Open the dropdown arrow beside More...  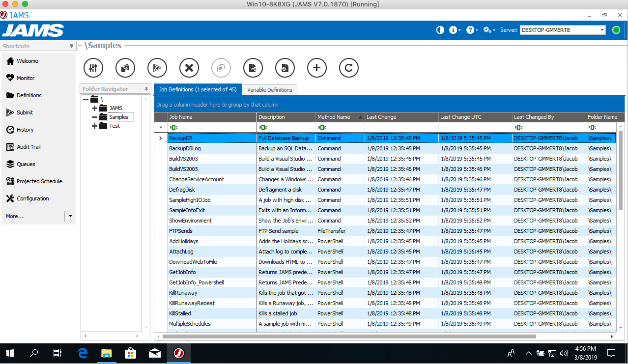click(70, 216)
